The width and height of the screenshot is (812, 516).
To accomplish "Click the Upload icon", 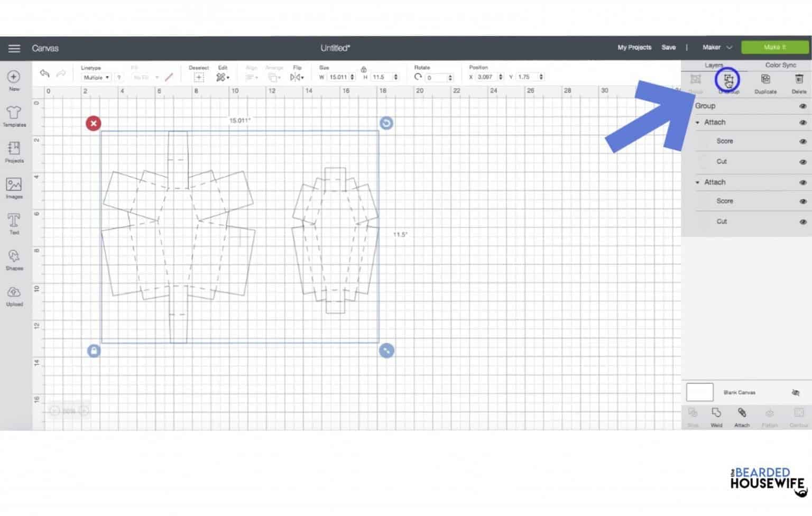I will tap(14, 296).
